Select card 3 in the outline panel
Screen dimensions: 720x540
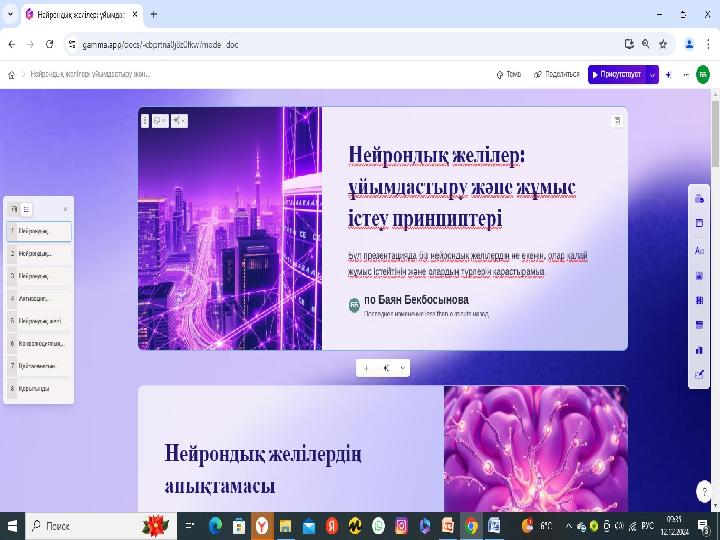click(x=39, y=276)
